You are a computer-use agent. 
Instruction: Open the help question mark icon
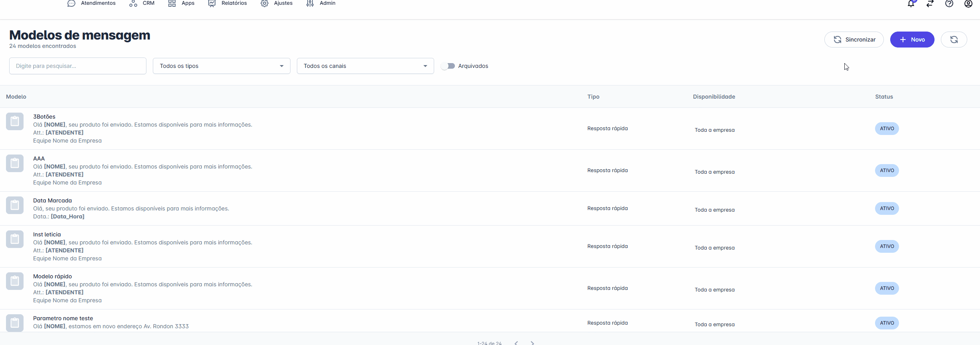pyautogui.click(x=949, y=4)
